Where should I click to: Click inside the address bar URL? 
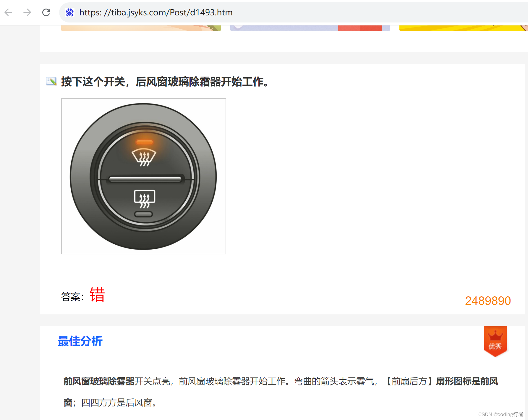tap(155, 12)
